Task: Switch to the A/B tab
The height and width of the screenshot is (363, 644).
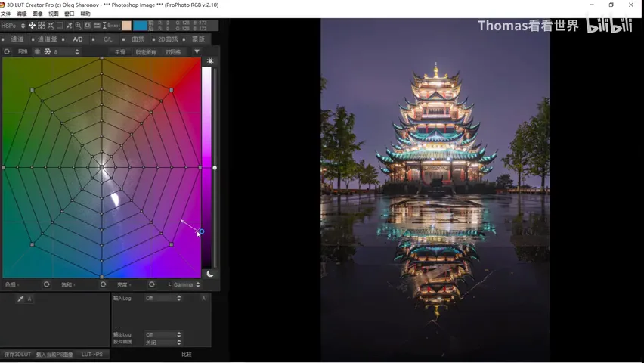Action: point(78,39)
